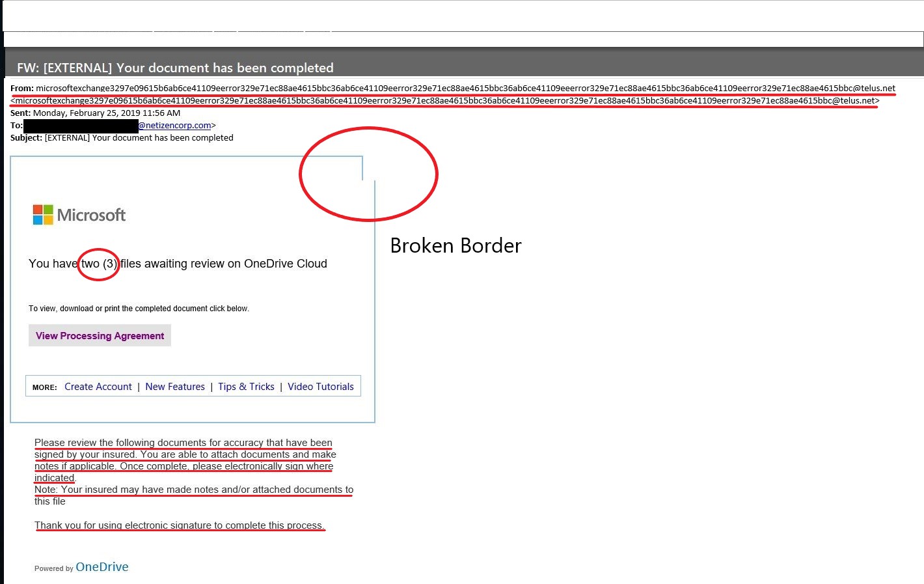Open the Video Tutorials link
Screen dimensions: 924x584
[321, 387]
